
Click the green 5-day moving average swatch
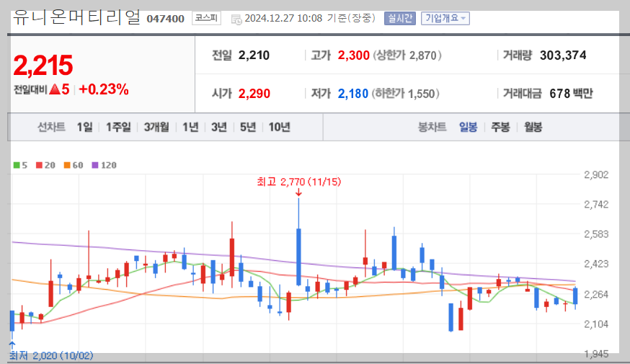coord(17,165)
